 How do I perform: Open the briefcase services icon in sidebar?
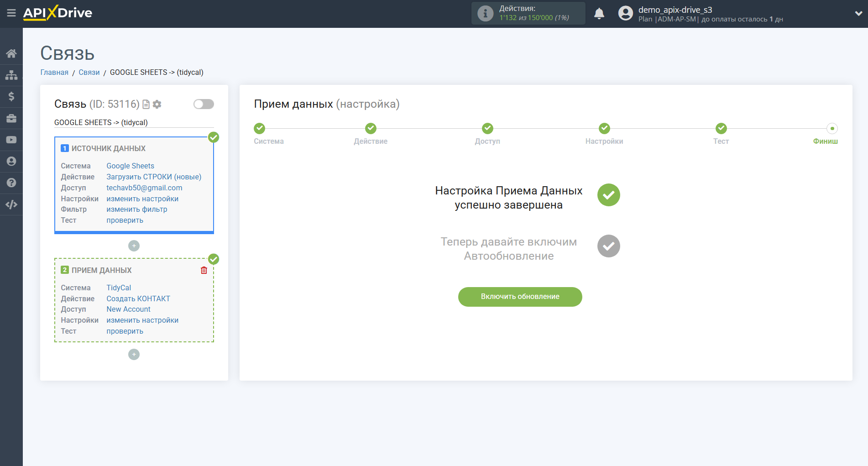(x=11, y=118)
